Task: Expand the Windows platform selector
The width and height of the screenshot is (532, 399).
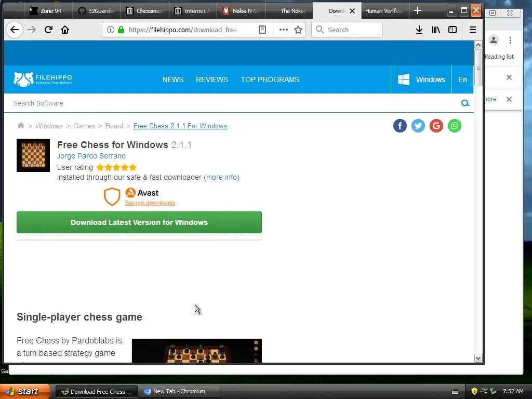Action: coord(421,79)
